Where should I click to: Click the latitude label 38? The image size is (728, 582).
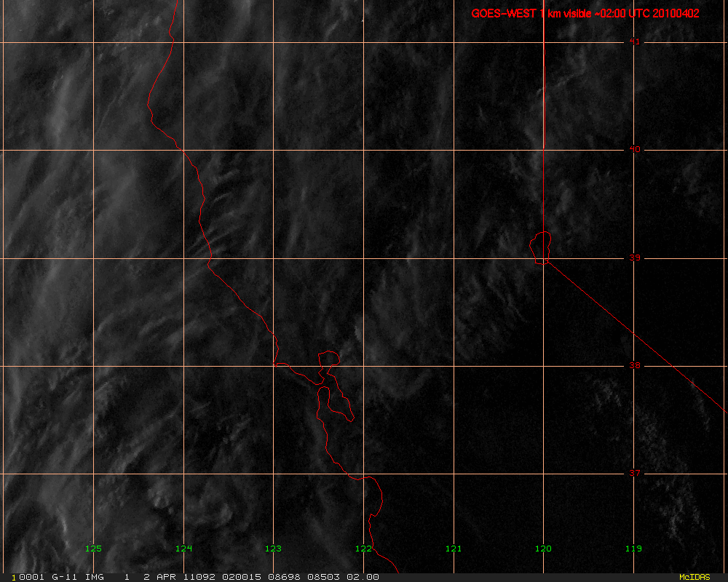(x=635, y=365)
